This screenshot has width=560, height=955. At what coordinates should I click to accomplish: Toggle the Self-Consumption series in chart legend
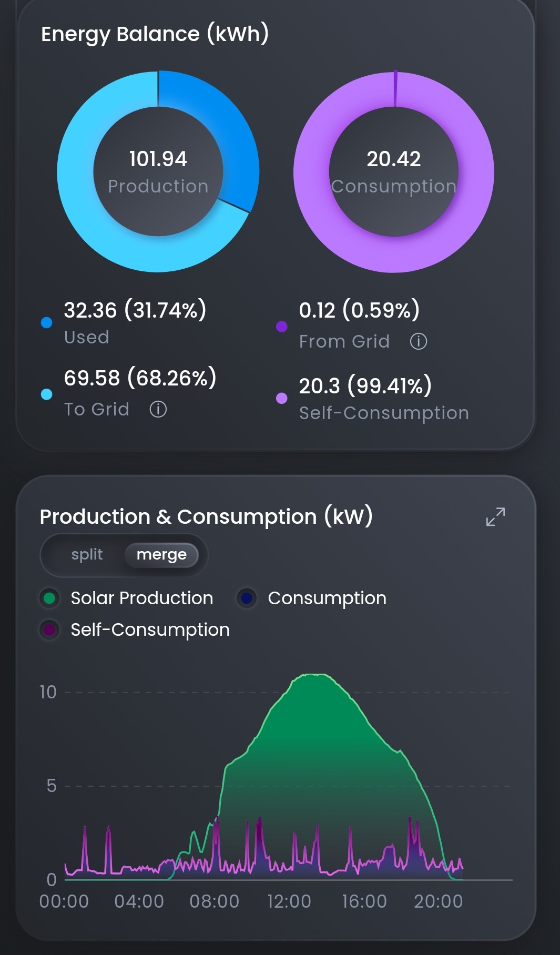(x=135, y=629)
